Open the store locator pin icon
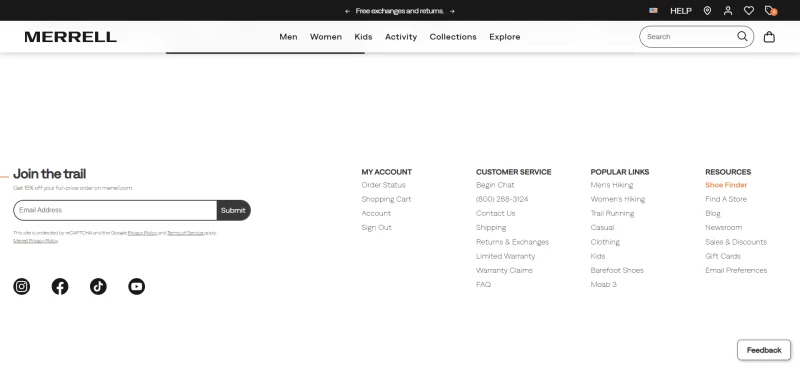 coord(707,11)
